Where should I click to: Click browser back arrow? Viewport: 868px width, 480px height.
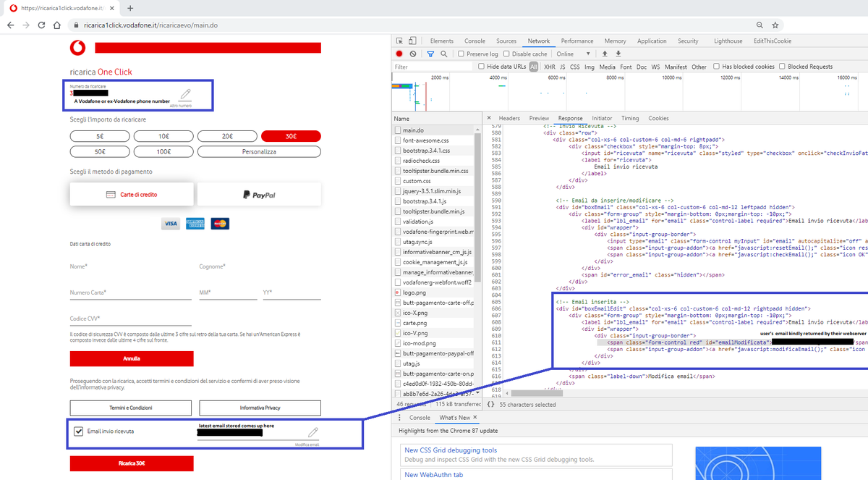coord(11,25)
